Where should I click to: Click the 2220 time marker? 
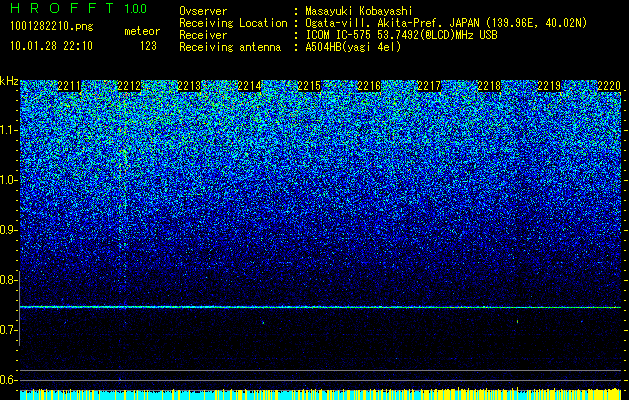click(x=609, y=86)
